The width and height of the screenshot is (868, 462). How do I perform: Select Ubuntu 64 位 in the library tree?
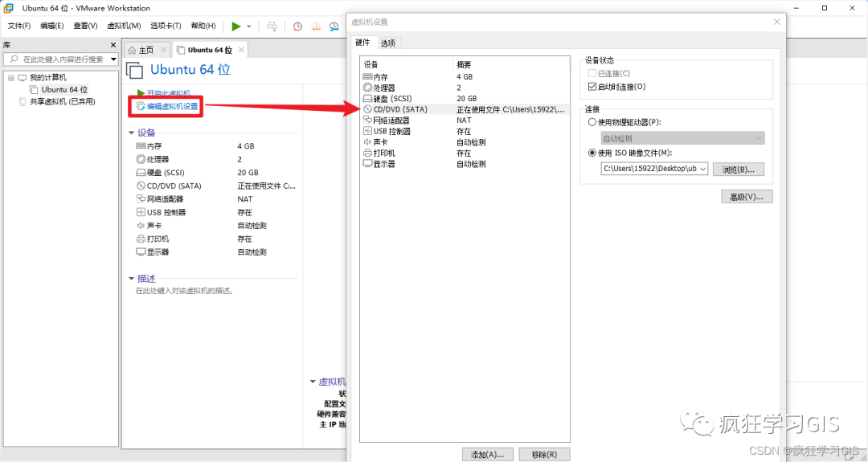(x=65, y=89)
